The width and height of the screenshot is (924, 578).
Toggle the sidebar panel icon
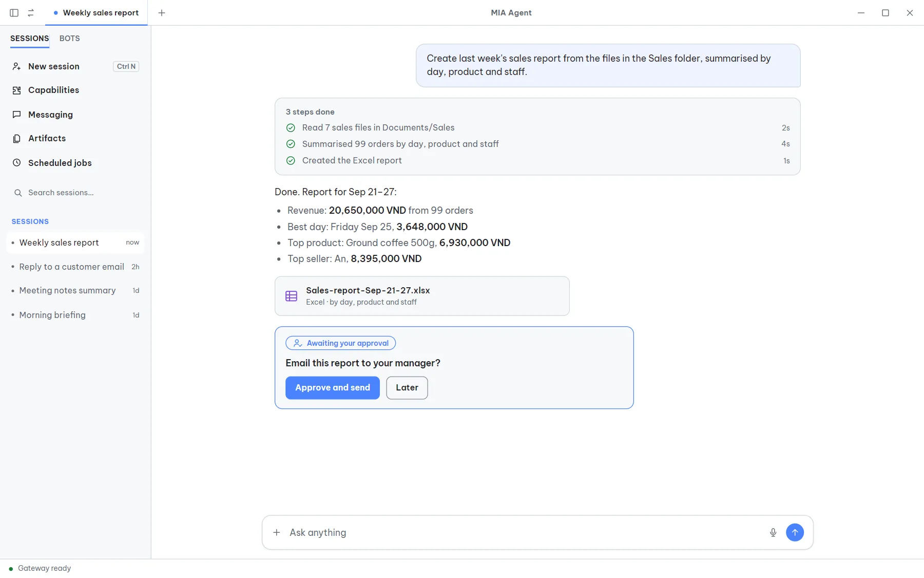tap(14, 13)
